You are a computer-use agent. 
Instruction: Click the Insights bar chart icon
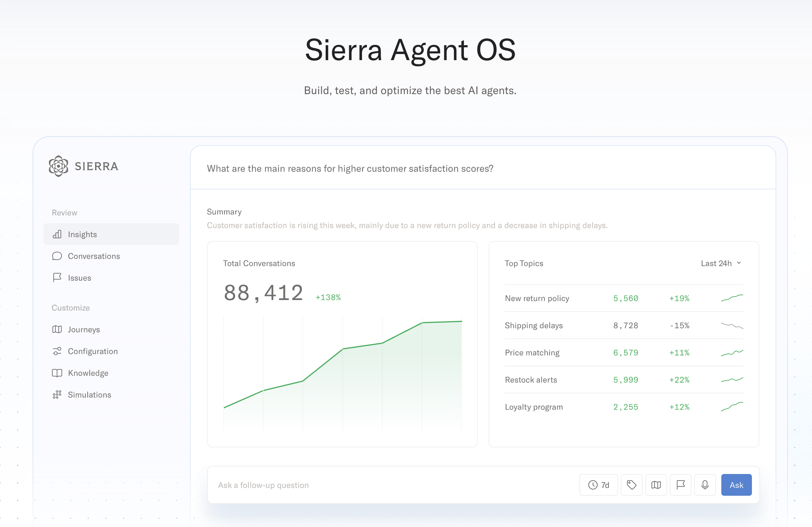point(57,234)
